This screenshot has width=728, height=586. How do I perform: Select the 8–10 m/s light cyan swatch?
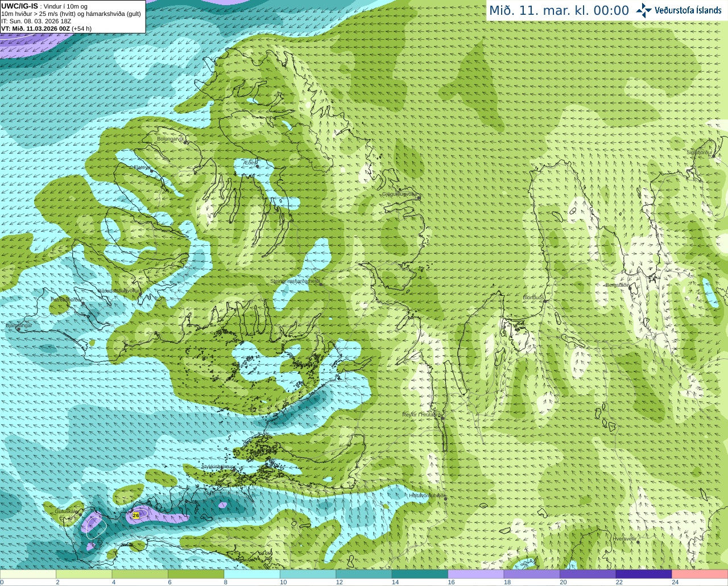click(x=252, y=574)
